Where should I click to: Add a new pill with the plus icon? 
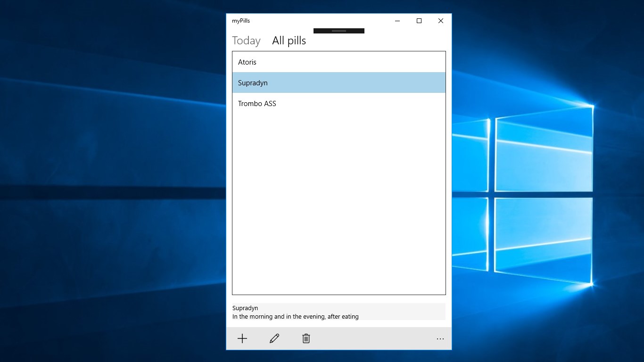click(x=242, y=338)
